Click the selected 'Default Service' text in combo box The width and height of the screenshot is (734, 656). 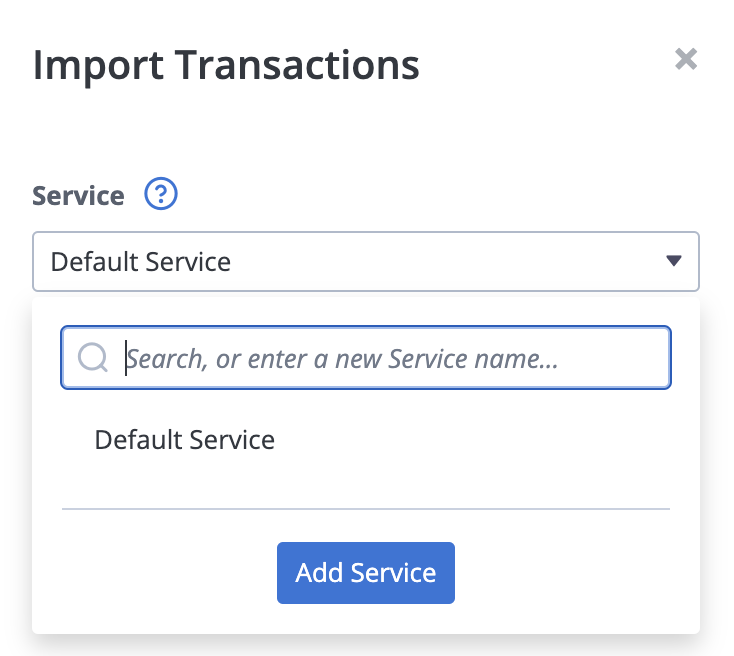point(140,262)
